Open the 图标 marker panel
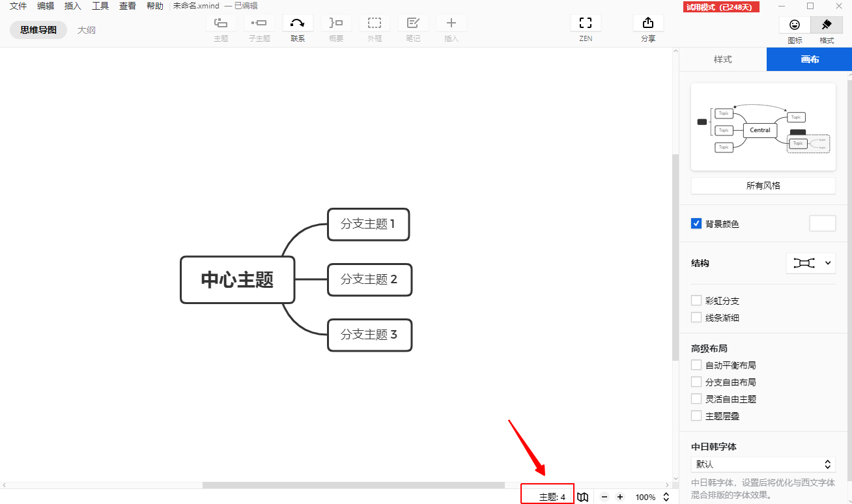Image resolution: width=852 pixels, height=504 pixels. 795,25
